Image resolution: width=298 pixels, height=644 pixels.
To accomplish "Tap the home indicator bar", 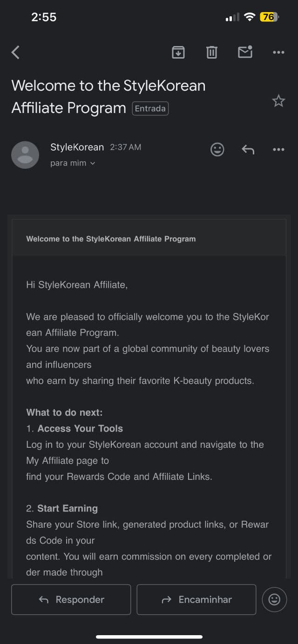I will coord(149,637).
